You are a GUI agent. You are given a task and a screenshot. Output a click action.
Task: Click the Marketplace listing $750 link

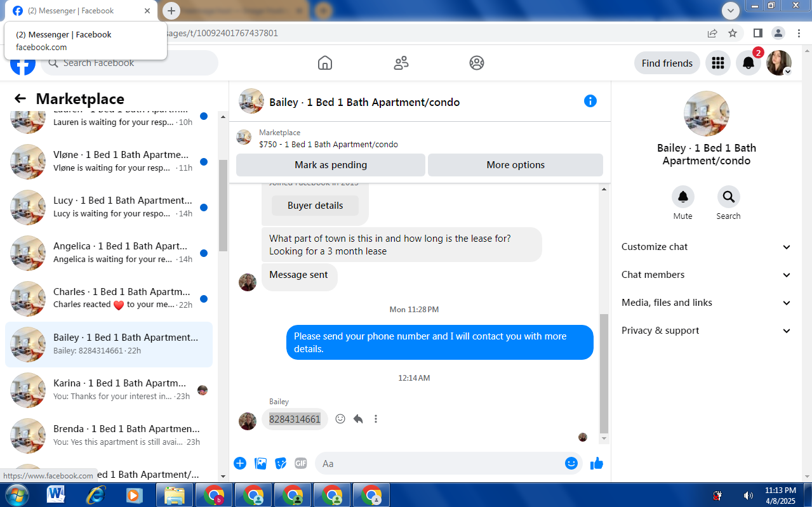click(328, 145)
